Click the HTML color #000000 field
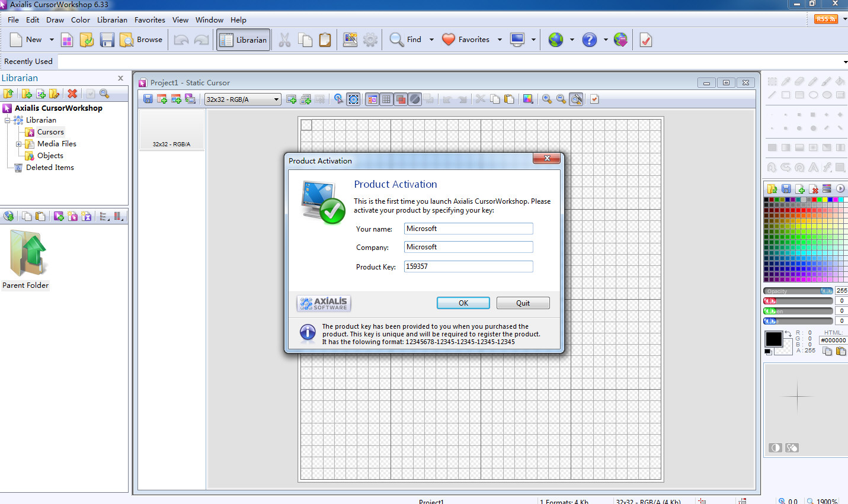The width and height of the screenshot is (848, 504). (833, 341)
